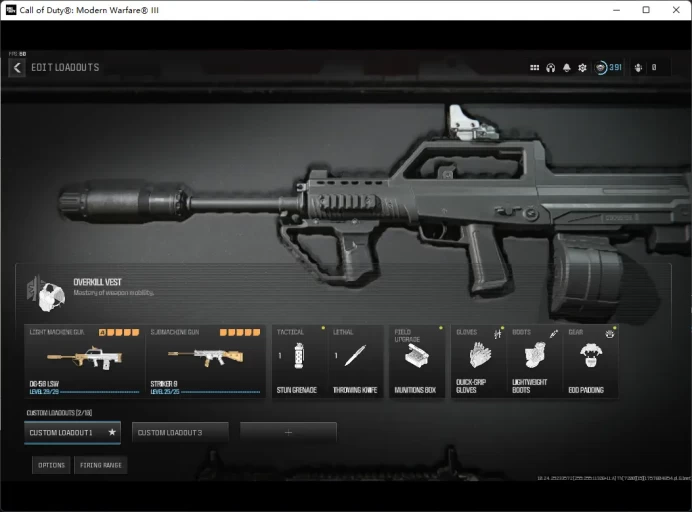Select the Custom Loadout 1 tab
Screen dimensions: 692x512
tap(72, 433)
